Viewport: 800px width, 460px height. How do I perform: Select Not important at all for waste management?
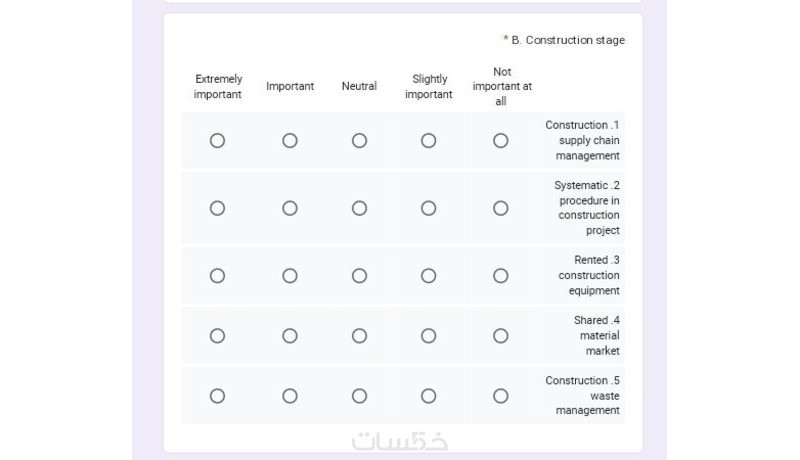pos(501,396)
